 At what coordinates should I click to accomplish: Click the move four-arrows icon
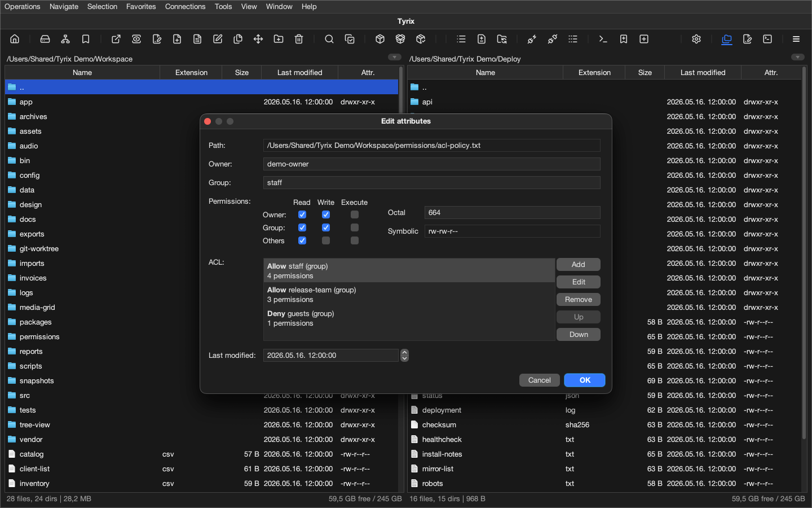(x=258, y=39)
